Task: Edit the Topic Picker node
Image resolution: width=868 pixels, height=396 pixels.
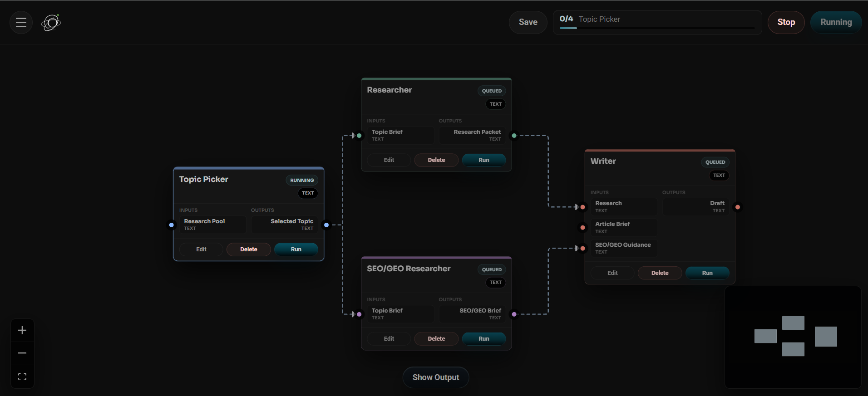Action: pos(201,249)
